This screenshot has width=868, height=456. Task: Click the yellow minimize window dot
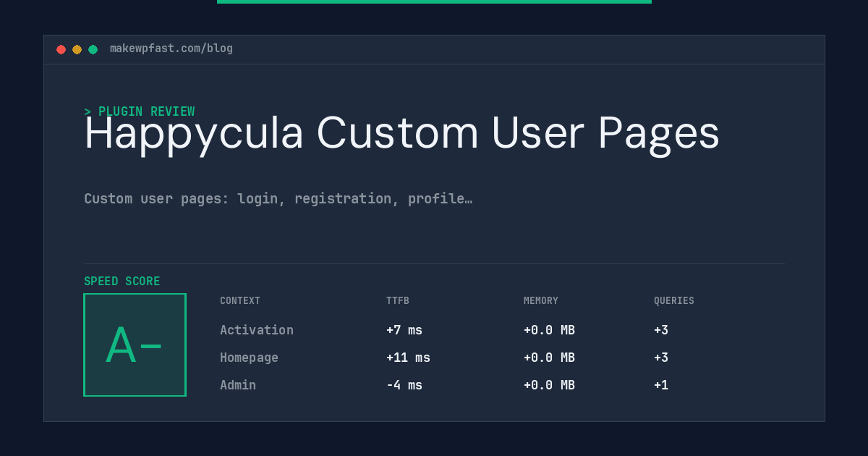click(77, 49)
